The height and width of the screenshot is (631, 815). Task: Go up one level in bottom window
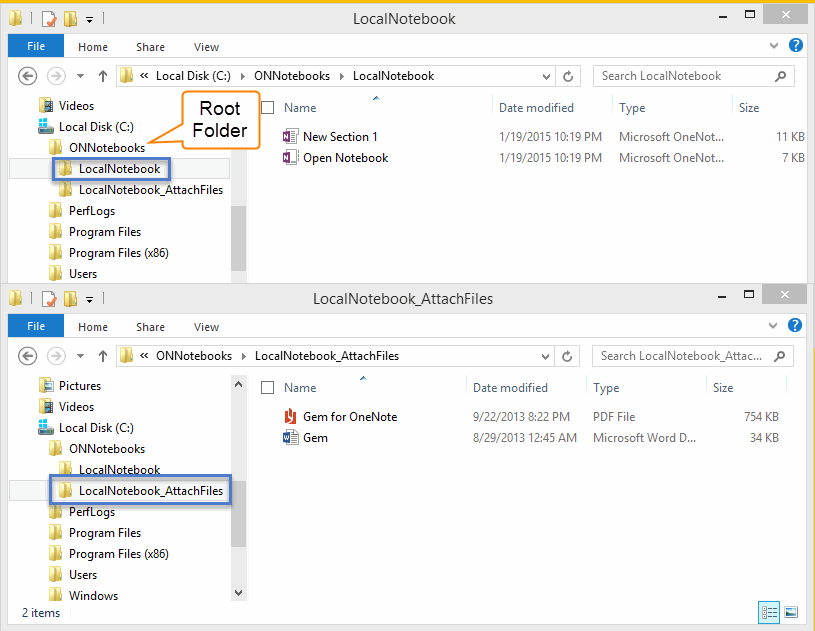pyautogui.click(x=102, y=356)
